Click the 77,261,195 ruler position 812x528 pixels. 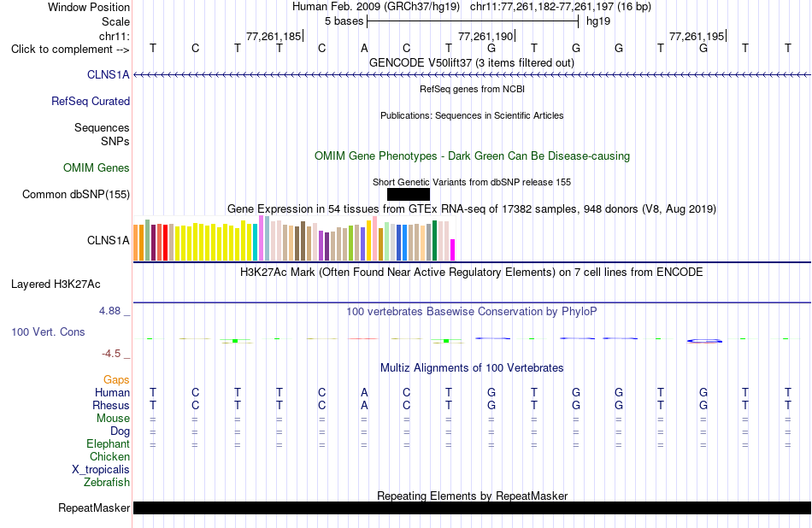pos(697,36)
